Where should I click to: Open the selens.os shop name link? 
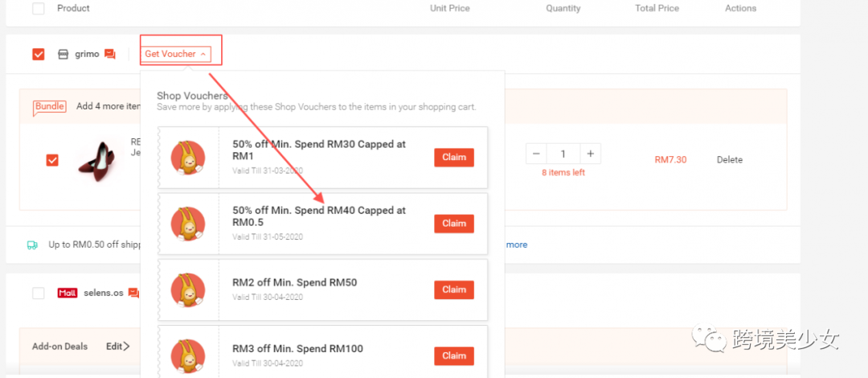click(x=103, y=292)
